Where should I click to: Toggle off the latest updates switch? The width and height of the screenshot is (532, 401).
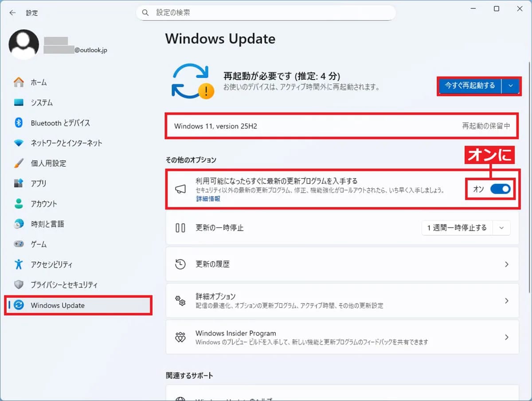(500, 189)
